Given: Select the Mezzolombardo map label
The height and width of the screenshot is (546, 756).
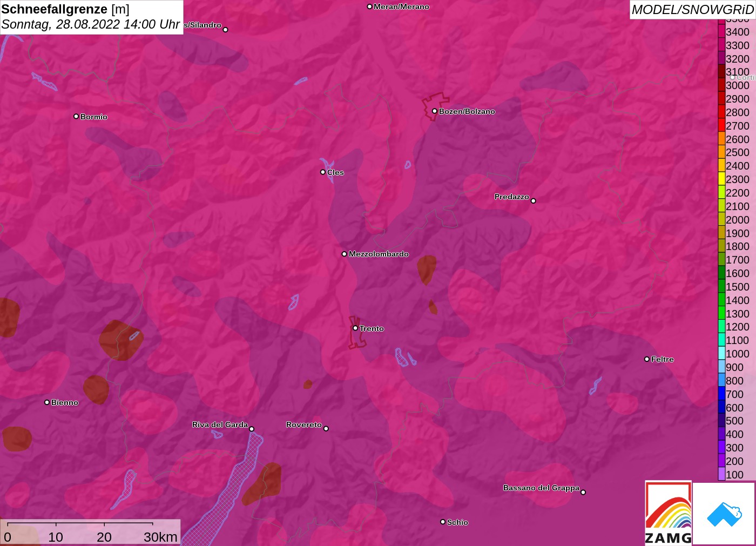Looking at the screenshot, I should (379, 254).
